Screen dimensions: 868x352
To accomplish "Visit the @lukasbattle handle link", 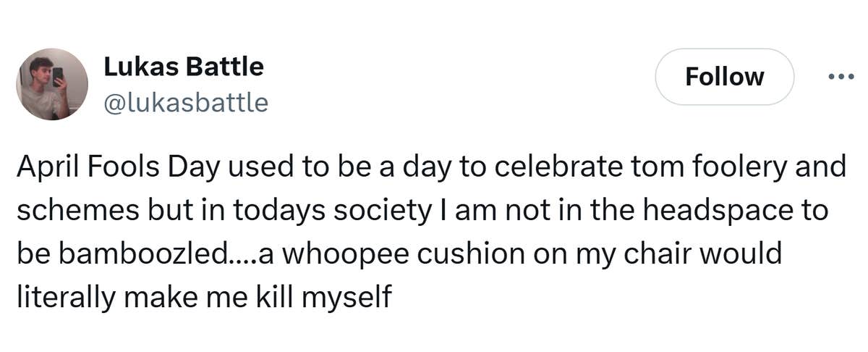I will 186,103.
